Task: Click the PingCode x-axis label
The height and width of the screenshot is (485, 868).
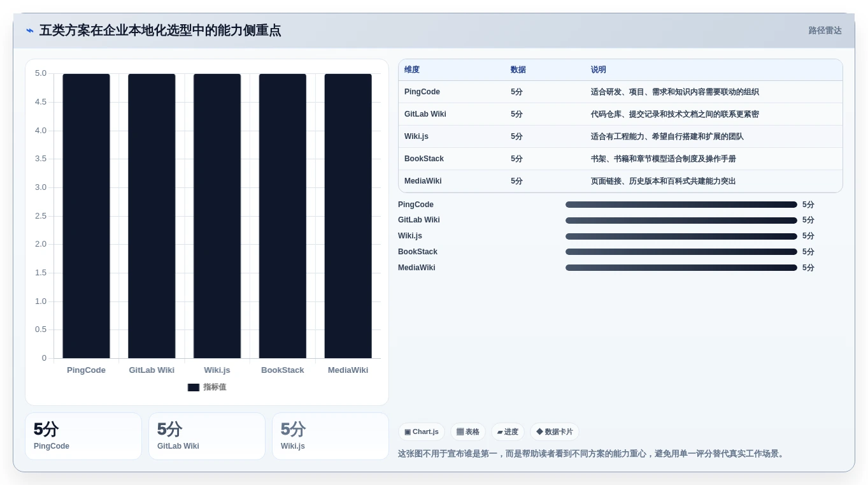Action: coord(86,370)
